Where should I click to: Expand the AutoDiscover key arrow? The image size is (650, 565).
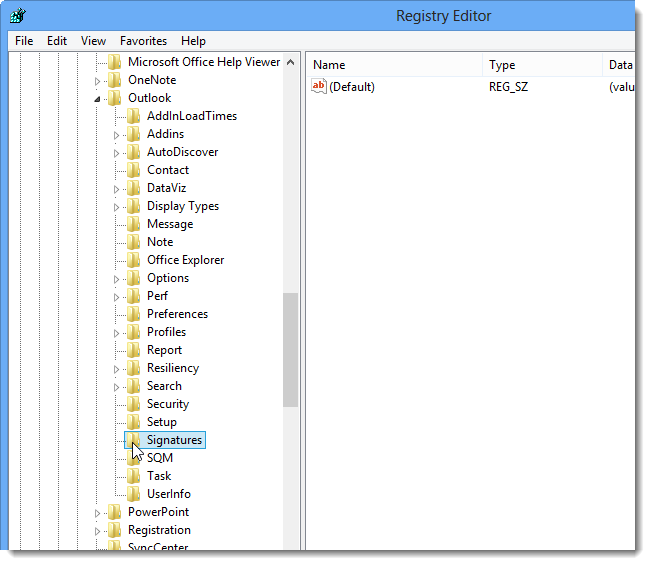pyautogui.click(x=116, y=153)
